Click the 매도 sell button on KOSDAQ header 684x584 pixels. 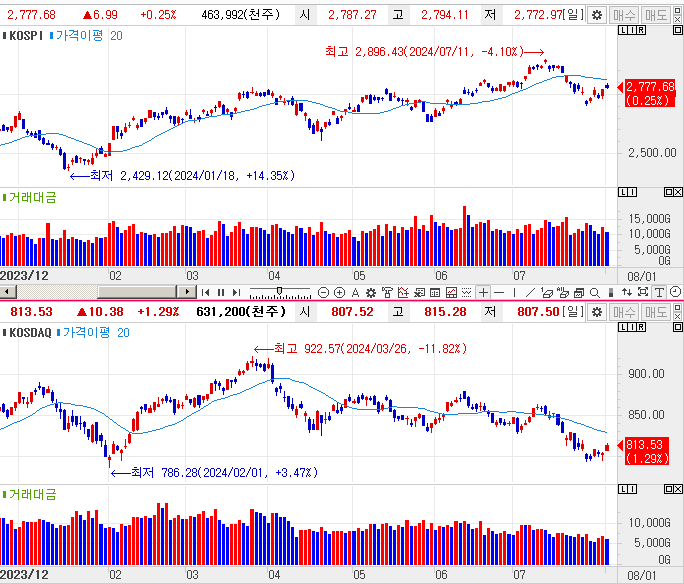(x=656, y=312)
